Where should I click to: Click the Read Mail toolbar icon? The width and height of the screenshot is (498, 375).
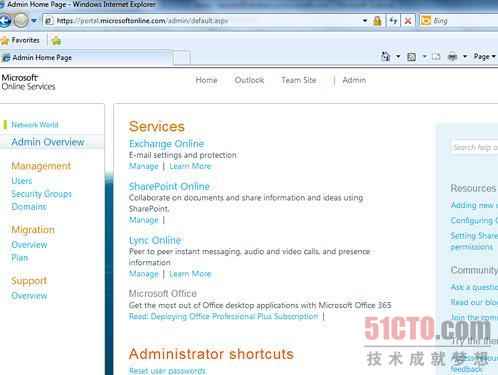pos(436,57)
